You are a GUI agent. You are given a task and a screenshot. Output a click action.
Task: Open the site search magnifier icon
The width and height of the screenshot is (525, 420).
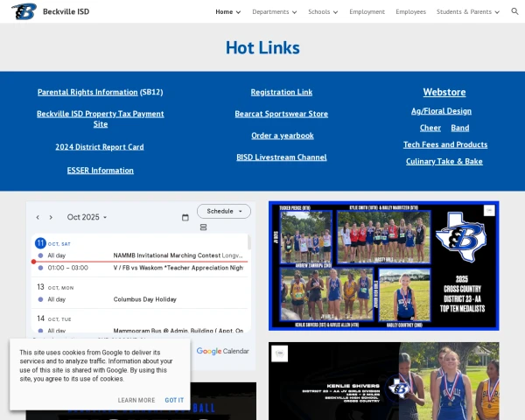point(514,11)
